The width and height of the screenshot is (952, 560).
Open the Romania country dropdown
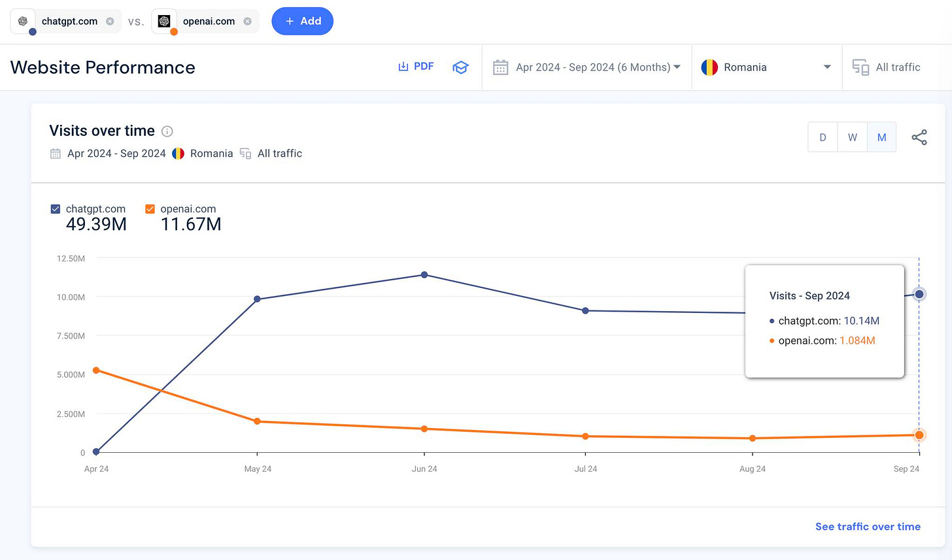click(x=767, y=67)
